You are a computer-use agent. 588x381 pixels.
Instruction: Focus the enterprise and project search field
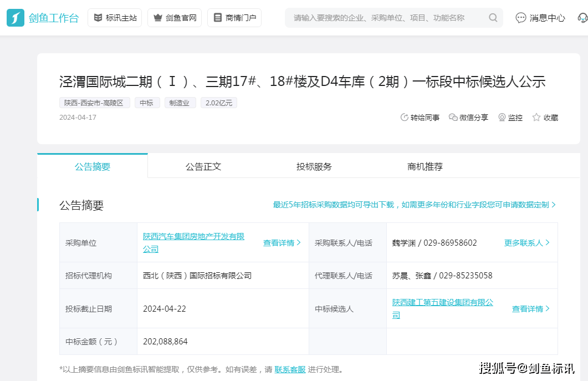393,18
